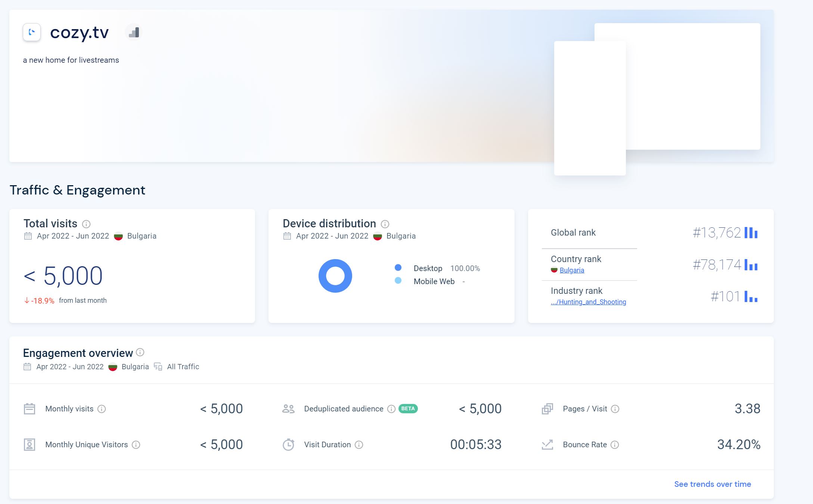Click the Pages / Visit value 3.38
This screenshot has height=504, width=813.
(x=748, y=409)
